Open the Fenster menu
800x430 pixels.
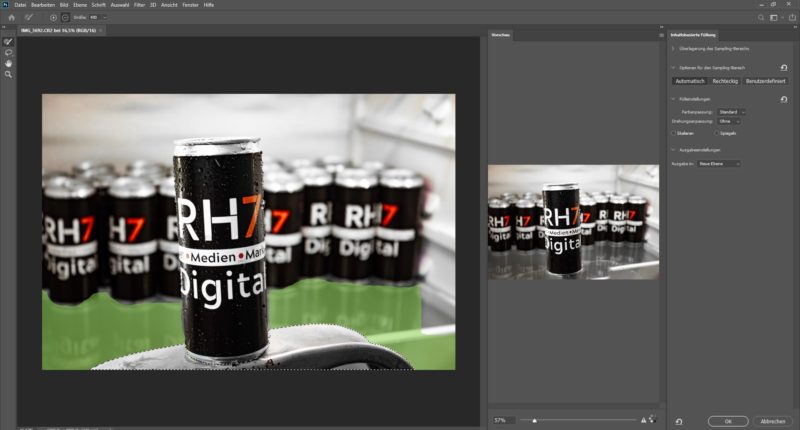click(190, 5)
